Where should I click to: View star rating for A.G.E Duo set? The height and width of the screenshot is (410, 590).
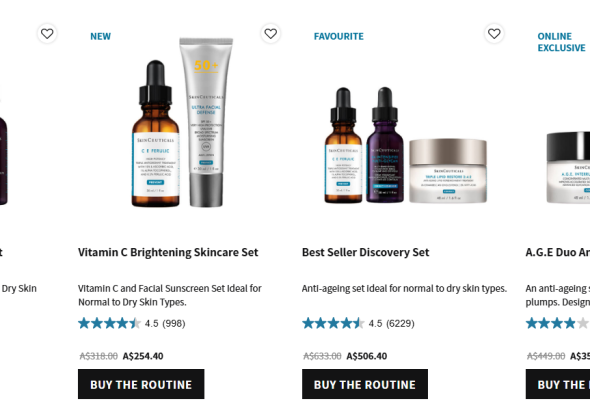(x=557, y=323)
